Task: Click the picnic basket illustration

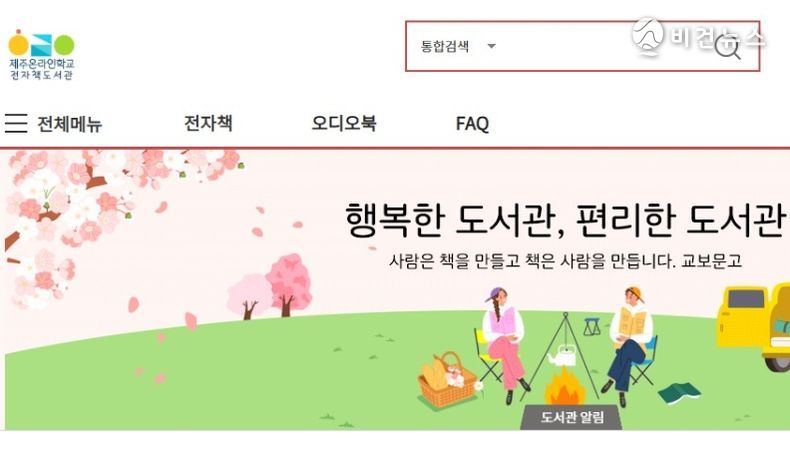Action: point(447,379)
